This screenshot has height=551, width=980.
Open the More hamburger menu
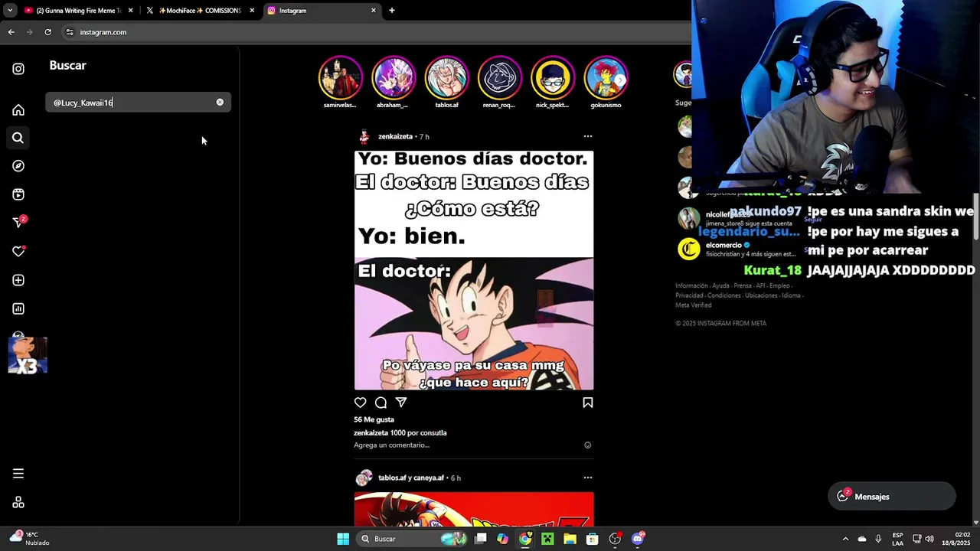(x=18, y=474)
